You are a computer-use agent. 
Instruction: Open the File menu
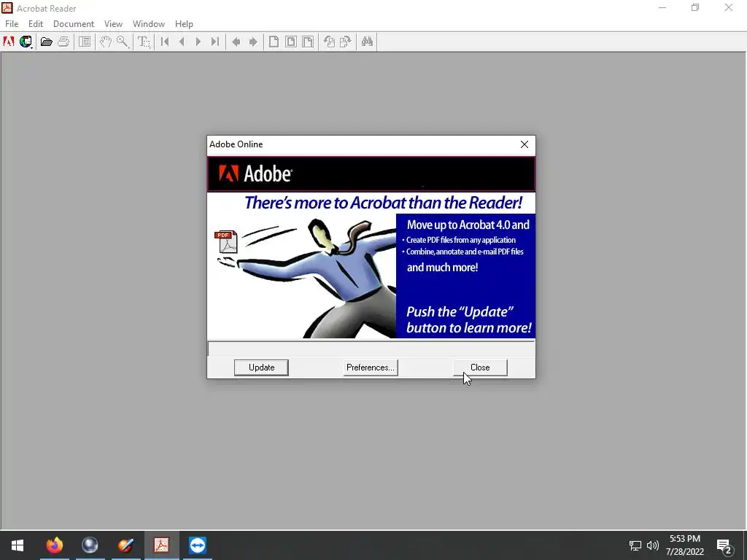(12, 24)
